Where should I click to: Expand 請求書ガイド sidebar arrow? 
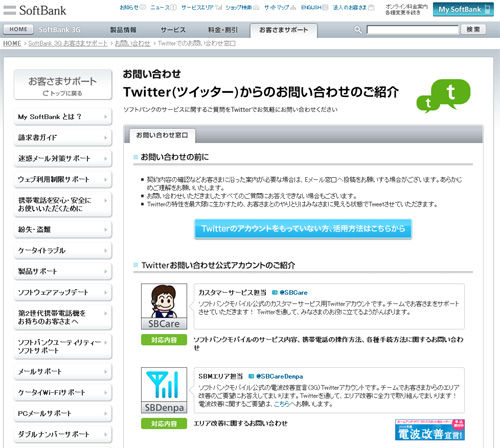tap(106, 138)
